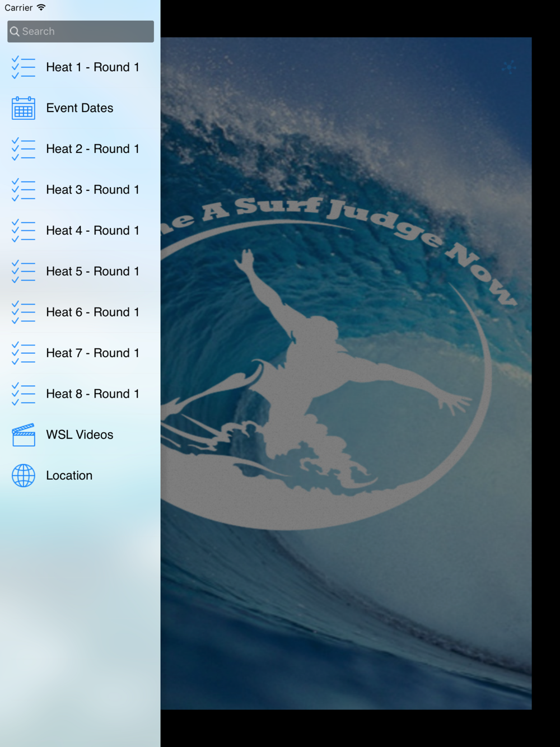The width and height of the screenshot is (560, 747).
Task: Click the Location globe icon
Action: (24, 475)
